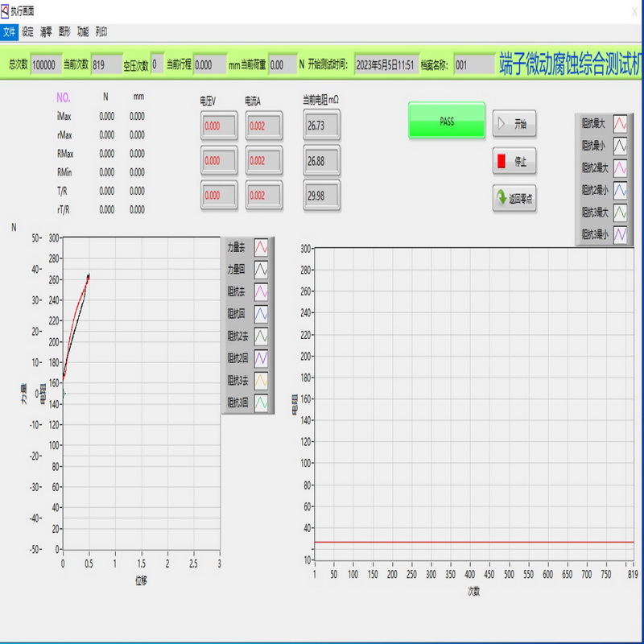Viewport: 644px width, 644px height.
Task: Open the 文件 menu
Action: click(9, 32)
